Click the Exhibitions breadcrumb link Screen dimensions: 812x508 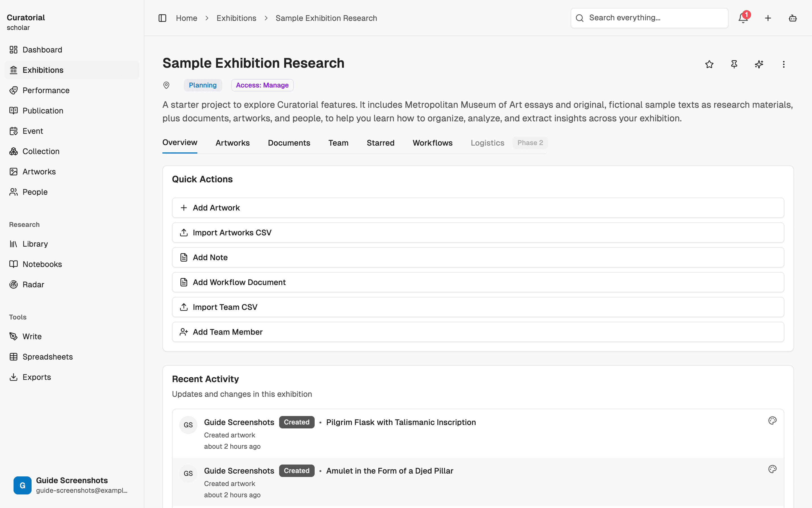(236, 18)
